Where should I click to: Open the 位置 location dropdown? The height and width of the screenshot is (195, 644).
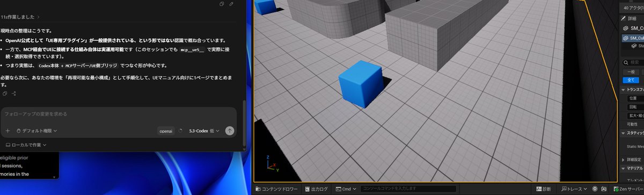(636, 98)
